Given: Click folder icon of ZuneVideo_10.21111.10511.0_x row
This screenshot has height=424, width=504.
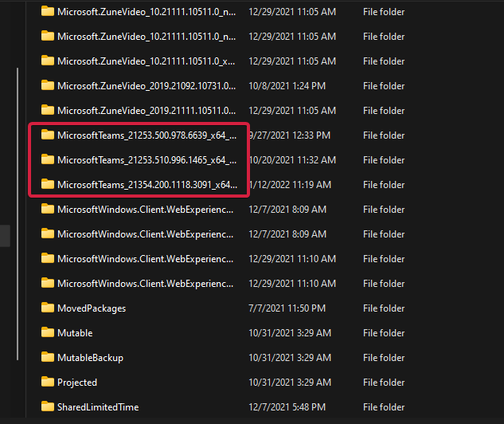Looking at the screenshot, I should [x=48, y=61].
